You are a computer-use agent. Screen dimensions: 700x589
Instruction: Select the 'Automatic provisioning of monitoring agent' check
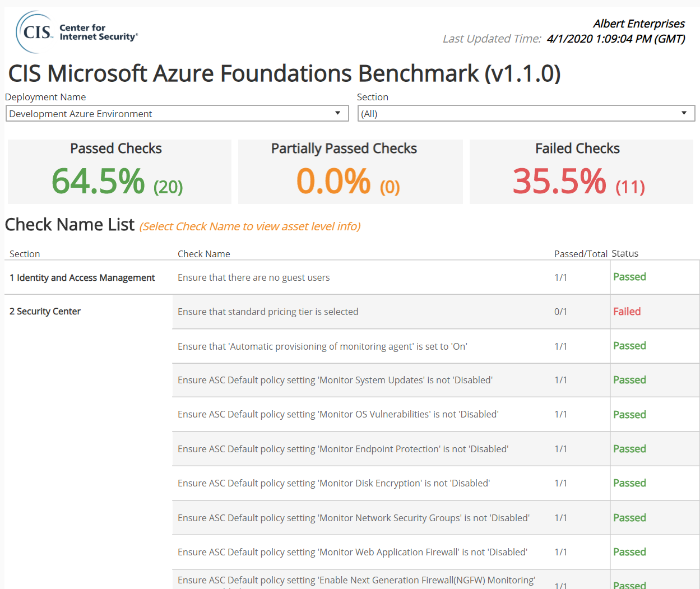[x=322, y=346]
